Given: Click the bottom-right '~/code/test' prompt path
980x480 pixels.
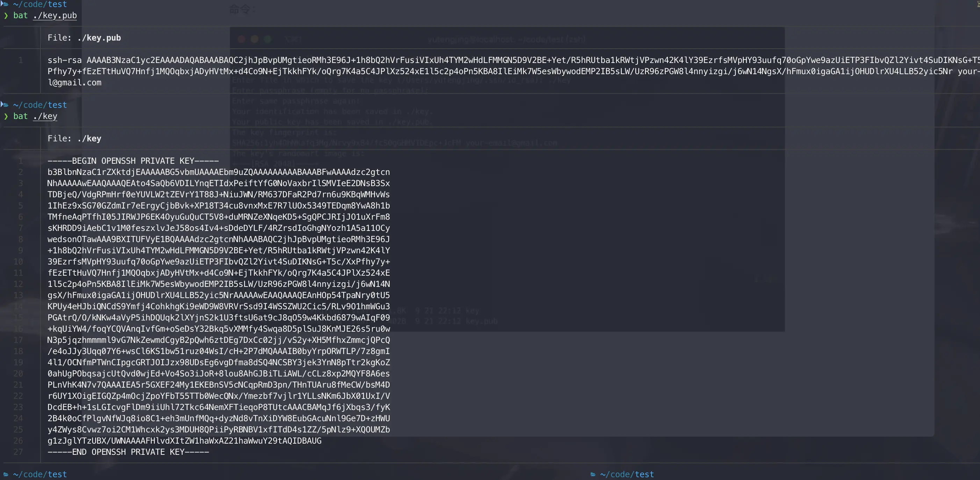Looking at the screenshot, I should pos(627,474).
